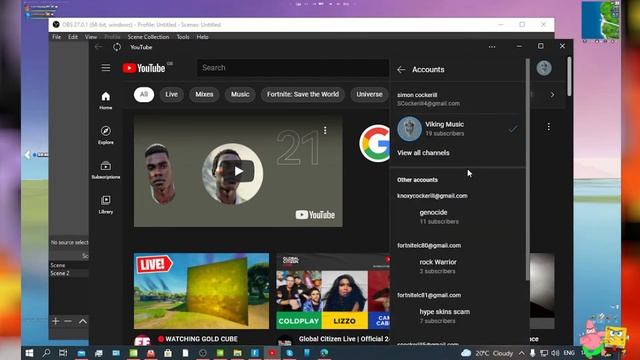Open the Global Citizen Live video thumbnail
Image resolution: width=640 pixels, height=360 pixels.
point(333,291)
